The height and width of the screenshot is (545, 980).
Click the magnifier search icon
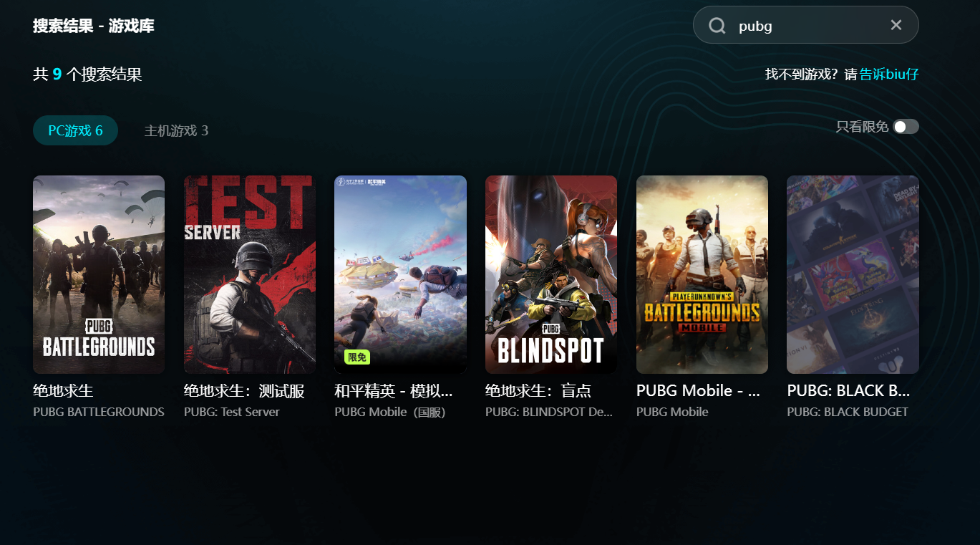[717, 26]
